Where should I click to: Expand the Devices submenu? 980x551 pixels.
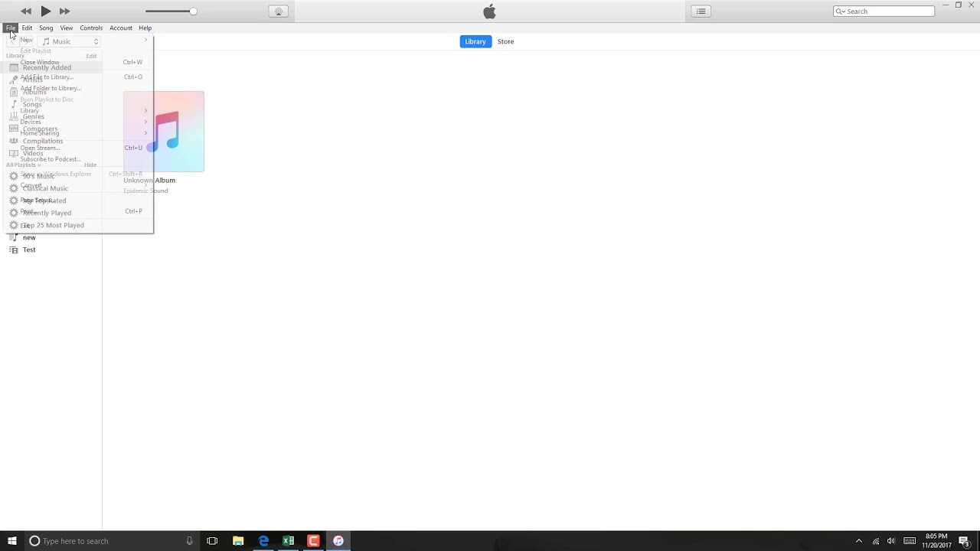(79, 122)
